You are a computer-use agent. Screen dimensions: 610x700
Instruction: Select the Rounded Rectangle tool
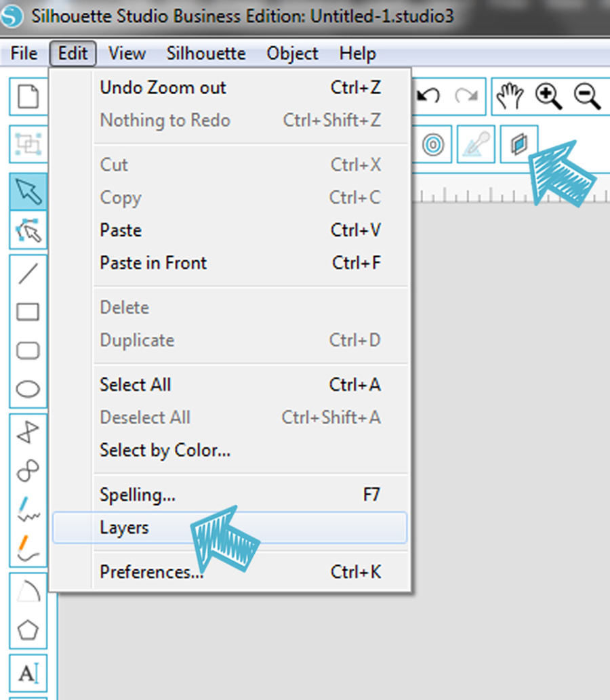[x=28, y=350]
